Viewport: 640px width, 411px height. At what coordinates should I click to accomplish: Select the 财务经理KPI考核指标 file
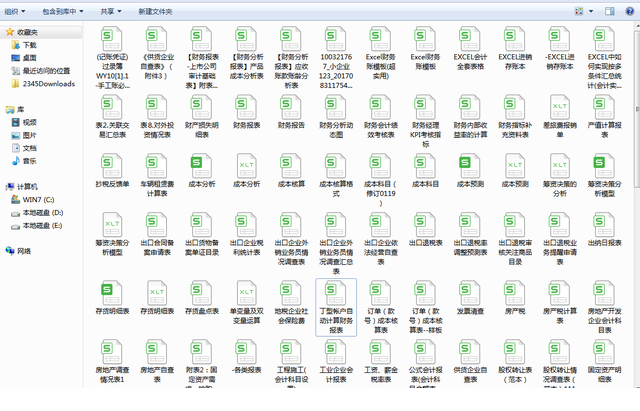point(426,121)
